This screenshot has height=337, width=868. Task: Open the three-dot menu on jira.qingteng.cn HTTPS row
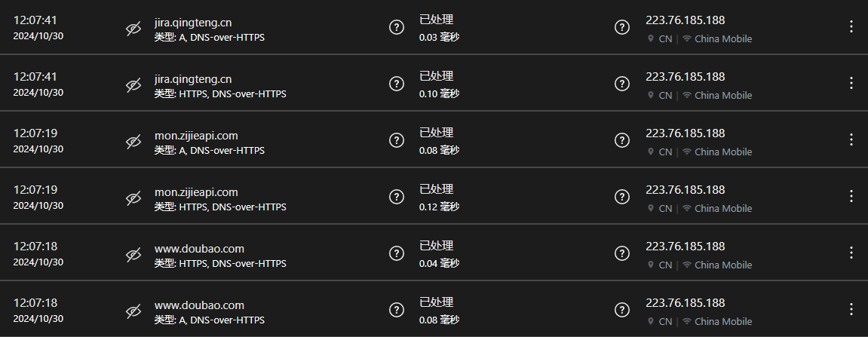(851, 84)
